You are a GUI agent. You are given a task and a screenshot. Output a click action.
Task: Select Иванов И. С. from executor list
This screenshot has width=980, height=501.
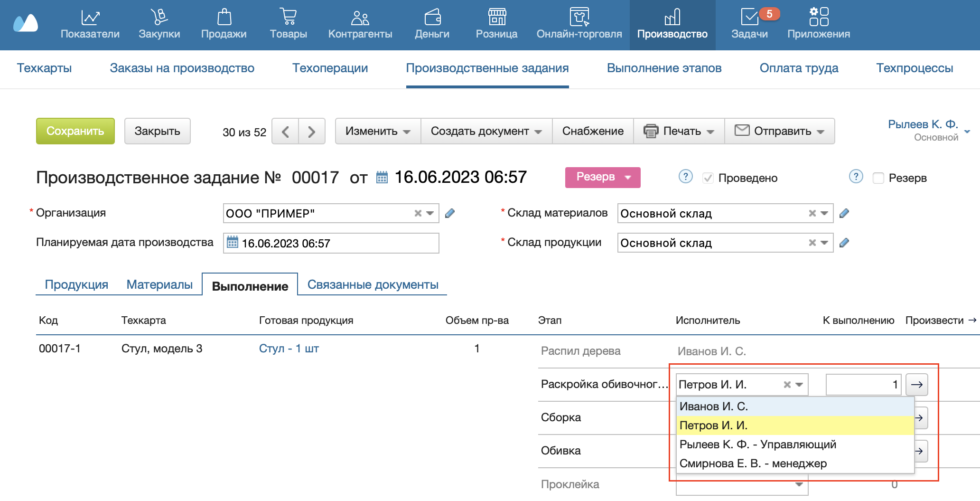tap(795, 406)
